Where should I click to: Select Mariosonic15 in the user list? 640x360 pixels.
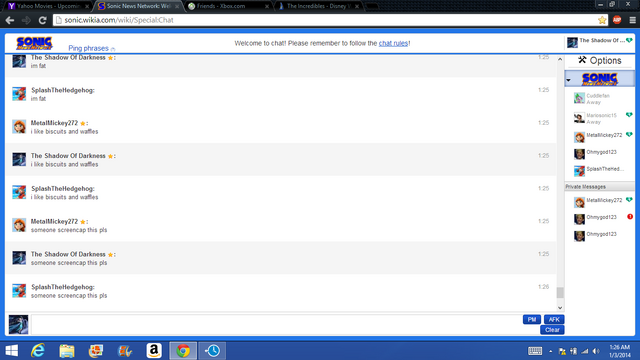click(600, 118)
